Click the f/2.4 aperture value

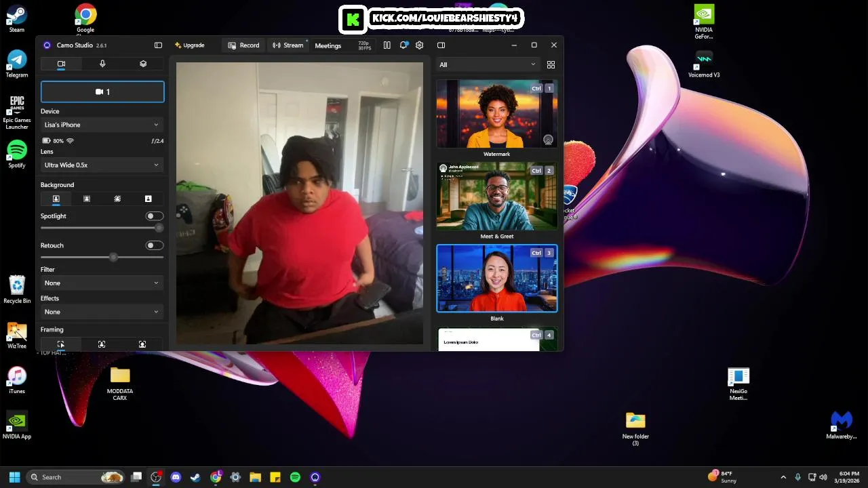pyautogui.click(x=157, y=141)
